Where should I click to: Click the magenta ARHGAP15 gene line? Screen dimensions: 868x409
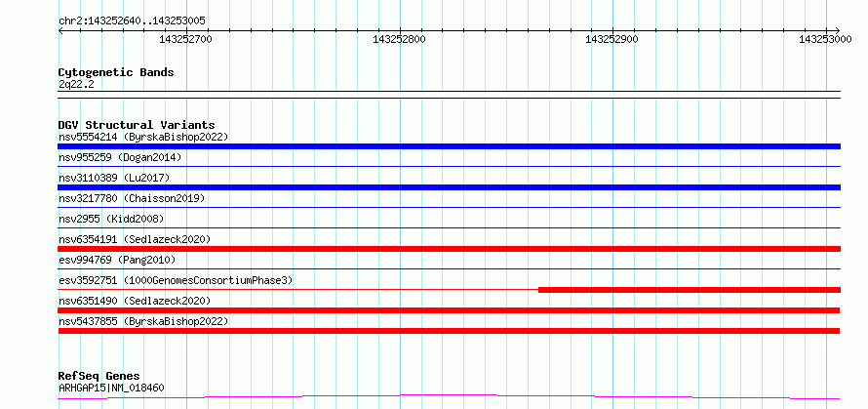click(x=449, y=397)
